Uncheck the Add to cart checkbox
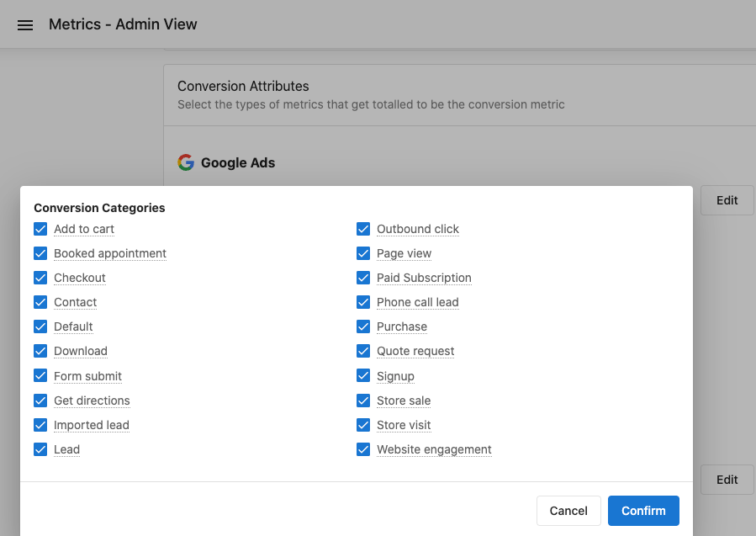Image resolution: width=756 pixels, height=536 pixels. [40, 229]
